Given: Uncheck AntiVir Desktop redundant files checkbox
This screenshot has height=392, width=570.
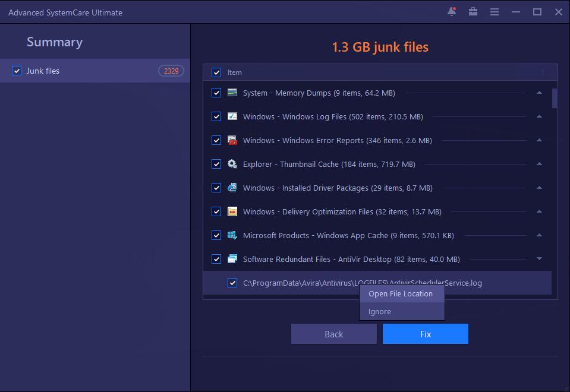Looking at the screenshot, I should (216, 259).
